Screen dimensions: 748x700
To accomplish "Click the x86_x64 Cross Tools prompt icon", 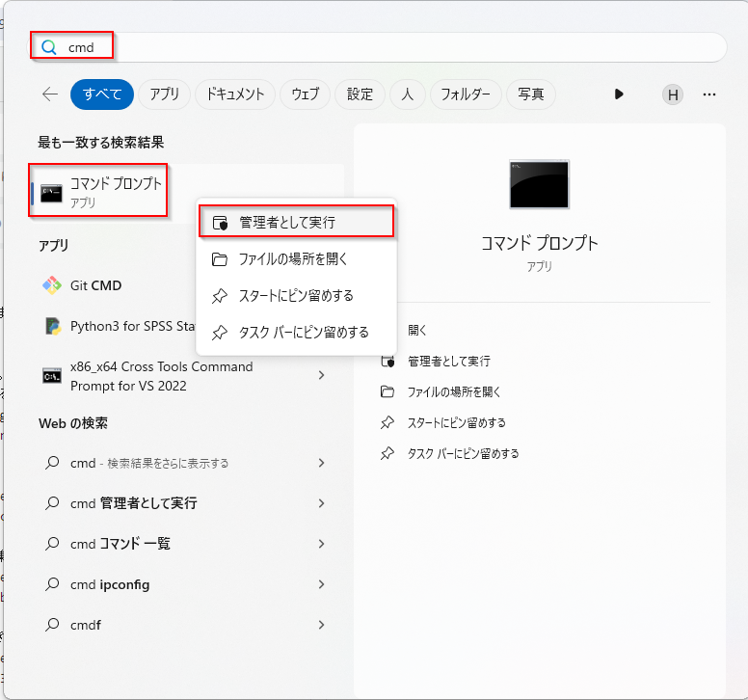I will [x=52, y=376].
